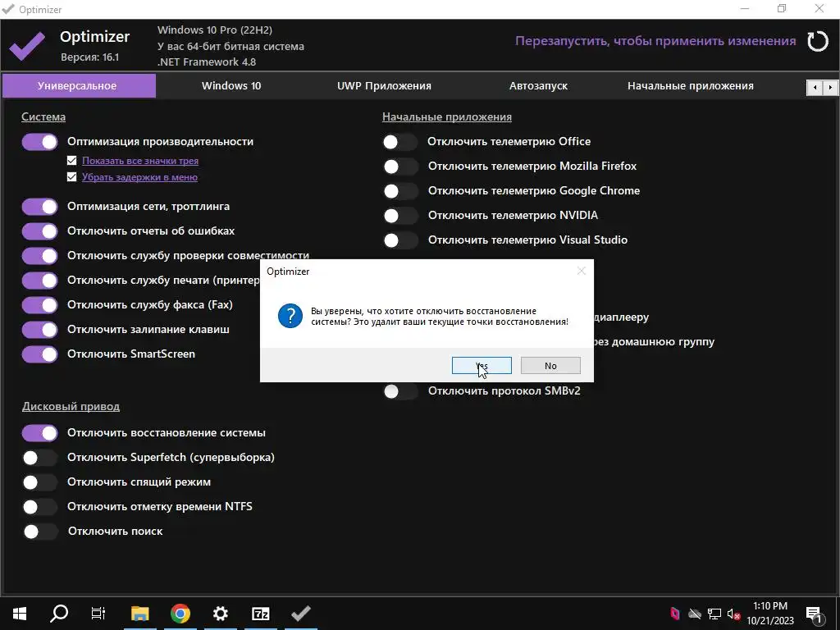
Task: Toggle Отключить службу факса (Fax) switch
Action: point(39,305)
